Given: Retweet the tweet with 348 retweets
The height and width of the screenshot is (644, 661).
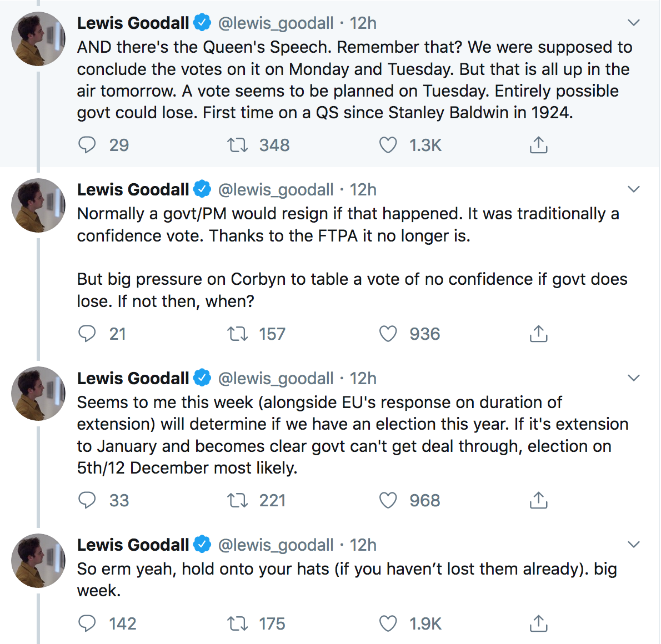Looking at the screenshot, I should click(237, 145).
